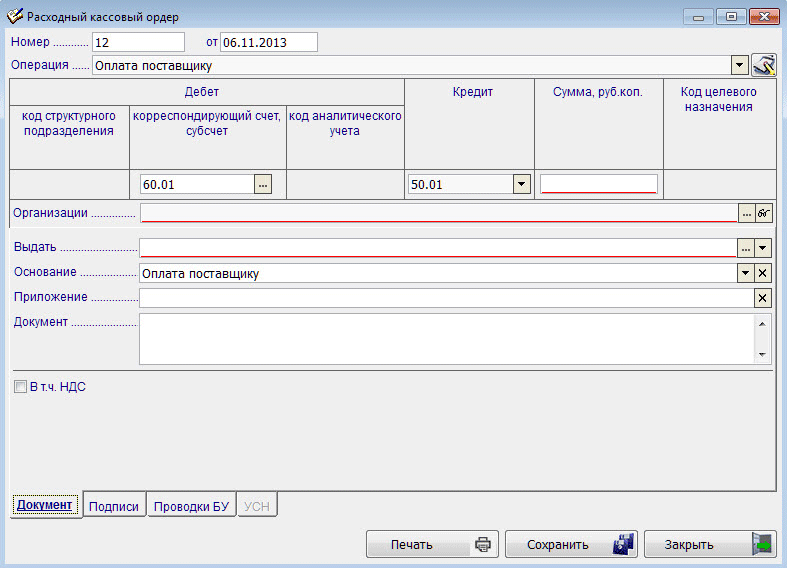Click the Приложение text field
The width and height of the screenshot is (787, 568).
pos(447,298)
